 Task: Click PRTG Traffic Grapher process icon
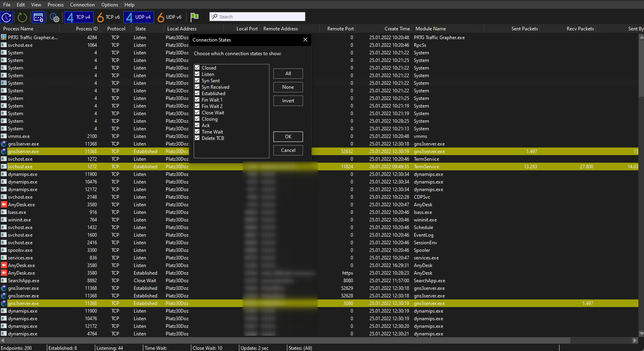[4, 37]
